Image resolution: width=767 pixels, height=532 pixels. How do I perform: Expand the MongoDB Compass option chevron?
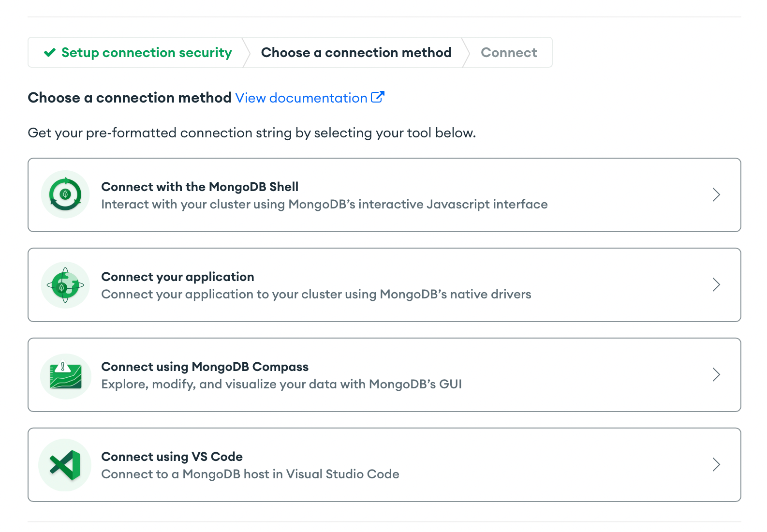pyautogui.click(x=716, y=375)
